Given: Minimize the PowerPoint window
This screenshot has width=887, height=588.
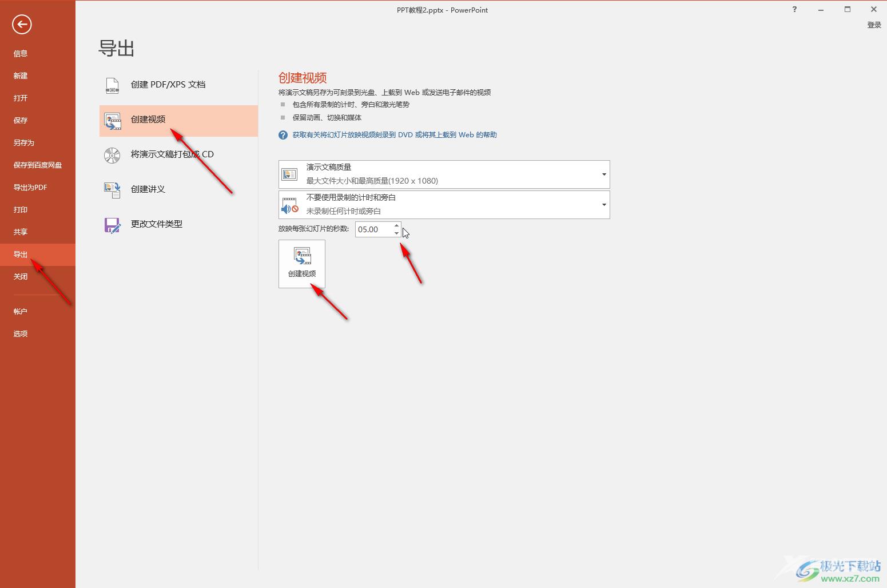Looking at the screenshot, I should tap(821, 9).
